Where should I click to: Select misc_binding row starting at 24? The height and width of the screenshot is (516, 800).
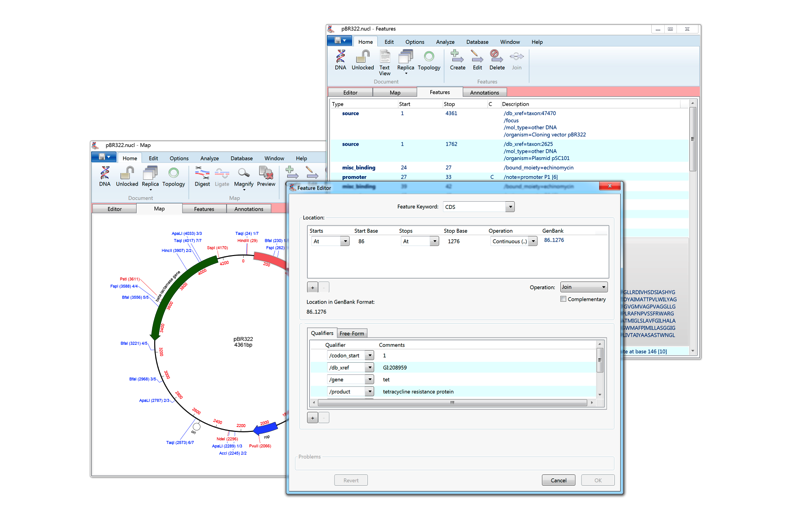point(510,167)
